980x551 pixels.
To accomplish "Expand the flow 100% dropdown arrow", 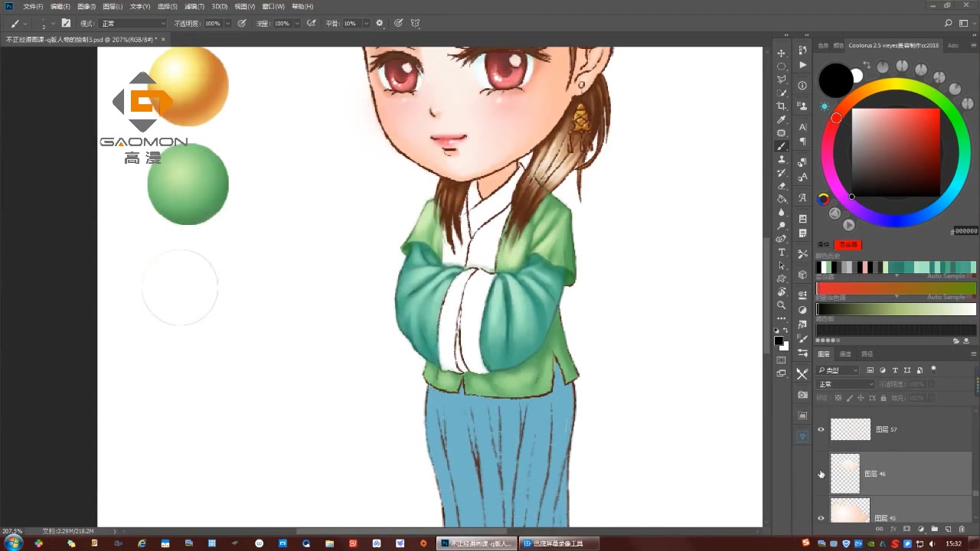I will (297, 23).
